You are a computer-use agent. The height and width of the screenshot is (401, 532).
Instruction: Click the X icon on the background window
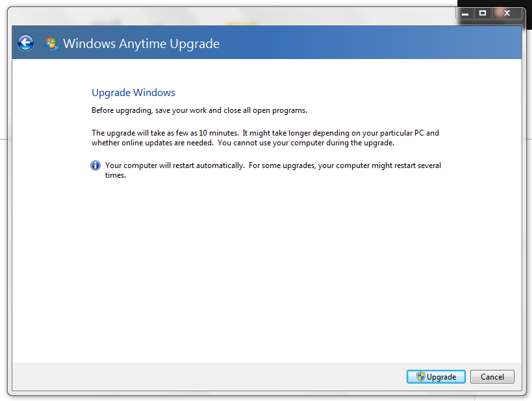(x=506, y=12)
